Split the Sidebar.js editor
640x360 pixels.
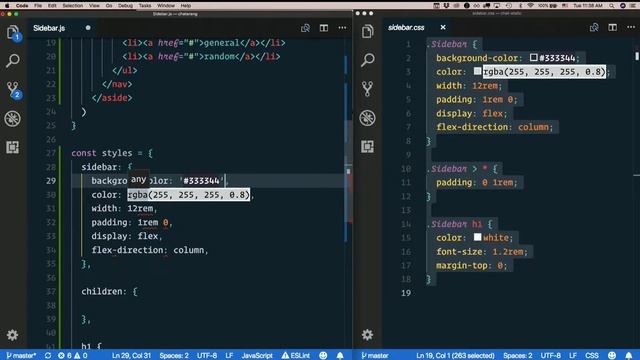(324, 28)
